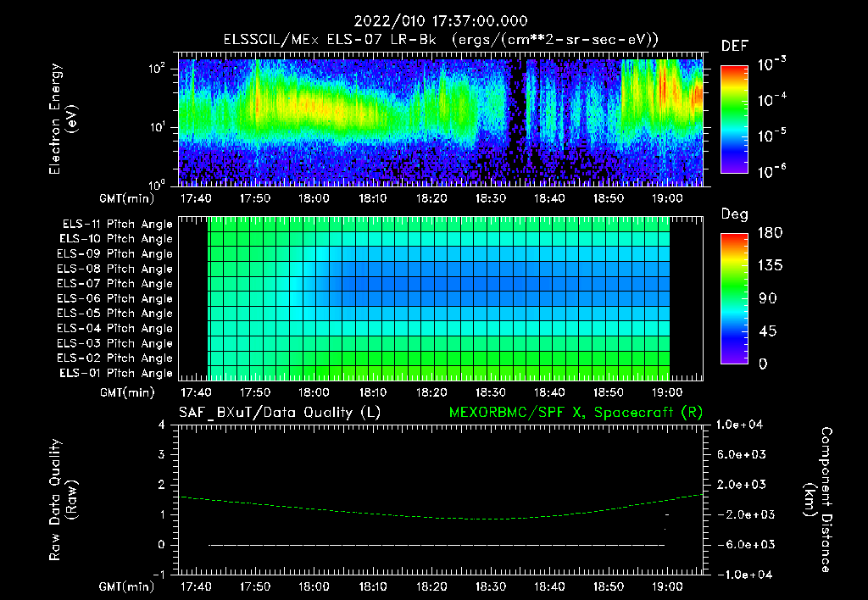The width and height of the screenshot is (868, 600).
Task: Click the ELS-03 Pitch Angle row label
Action: 115,344
